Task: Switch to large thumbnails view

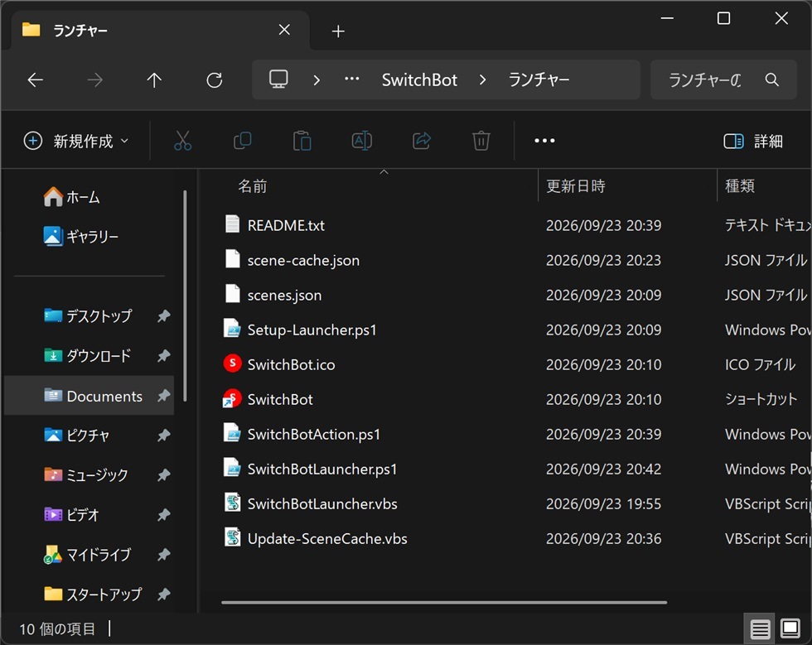Action: pyautogui.click(x=790, y=629)
